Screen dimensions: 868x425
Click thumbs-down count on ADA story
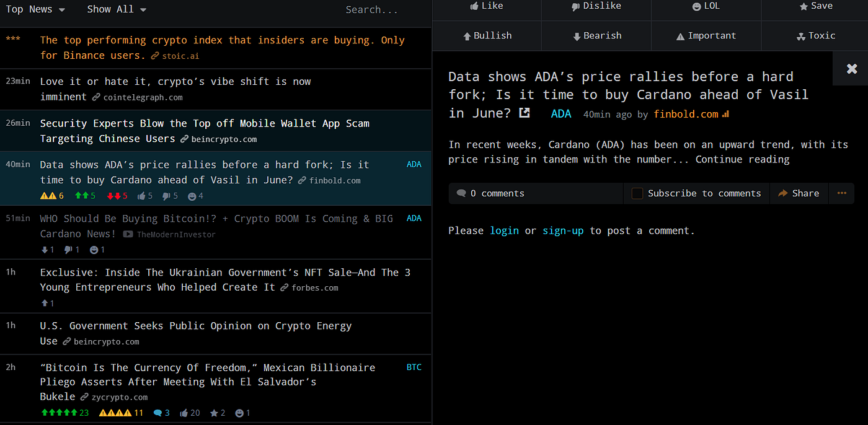(x=170, y=196)
